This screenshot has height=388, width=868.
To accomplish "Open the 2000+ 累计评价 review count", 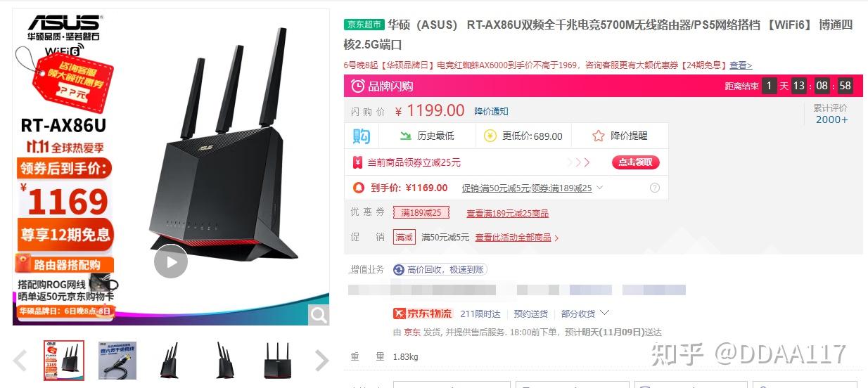I will tap(831, 119).
